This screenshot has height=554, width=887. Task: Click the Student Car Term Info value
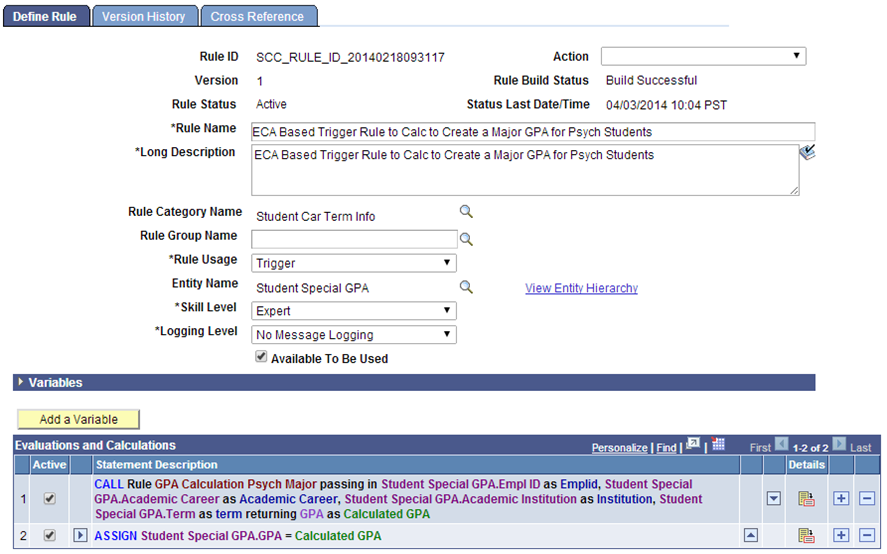coord(316,216)
